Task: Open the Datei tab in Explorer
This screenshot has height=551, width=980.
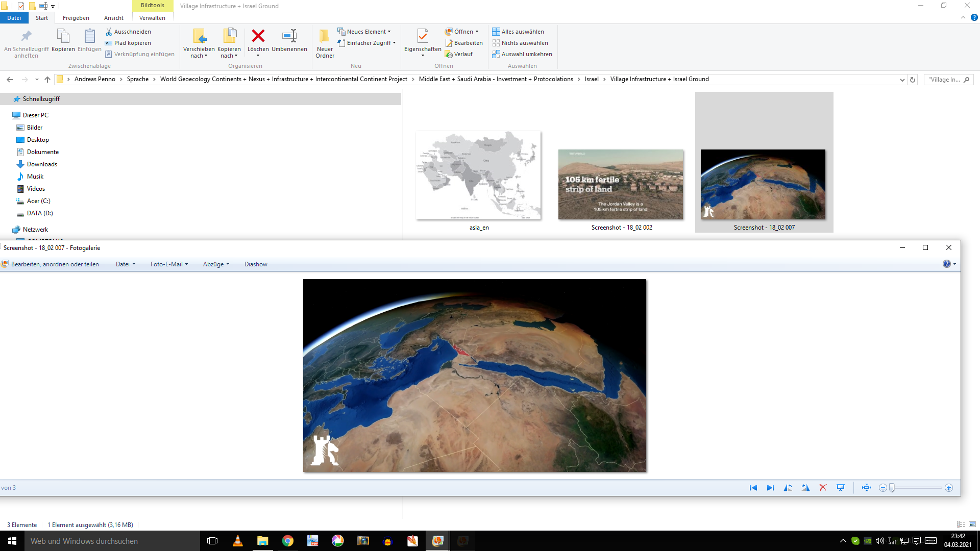Action: point(14,18)
